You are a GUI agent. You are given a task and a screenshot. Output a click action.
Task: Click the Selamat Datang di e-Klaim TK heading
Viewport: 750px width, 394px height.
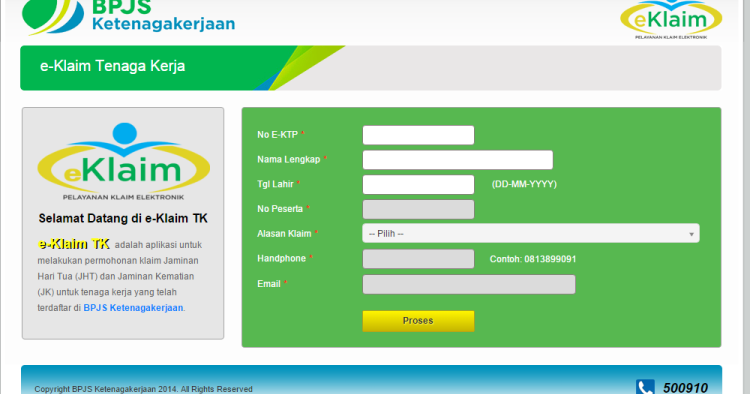(123, 219)
